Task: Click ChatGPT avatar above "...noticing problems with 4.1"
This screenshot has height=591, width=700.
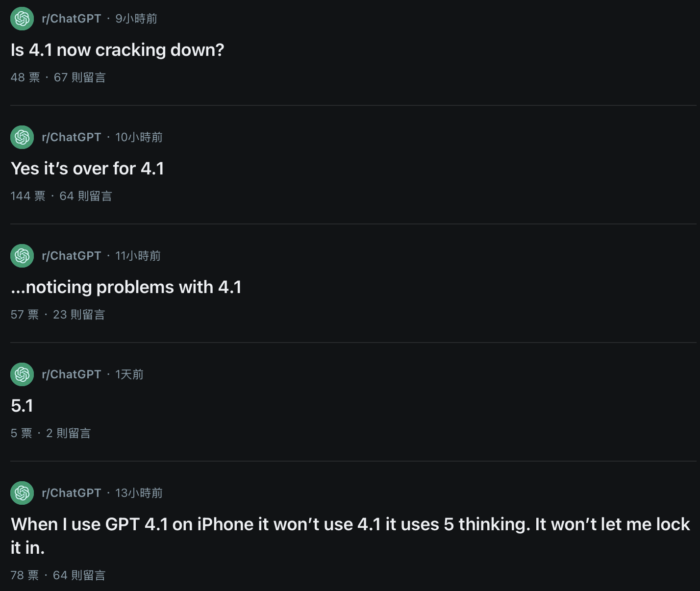Action: tap(22, 256)
